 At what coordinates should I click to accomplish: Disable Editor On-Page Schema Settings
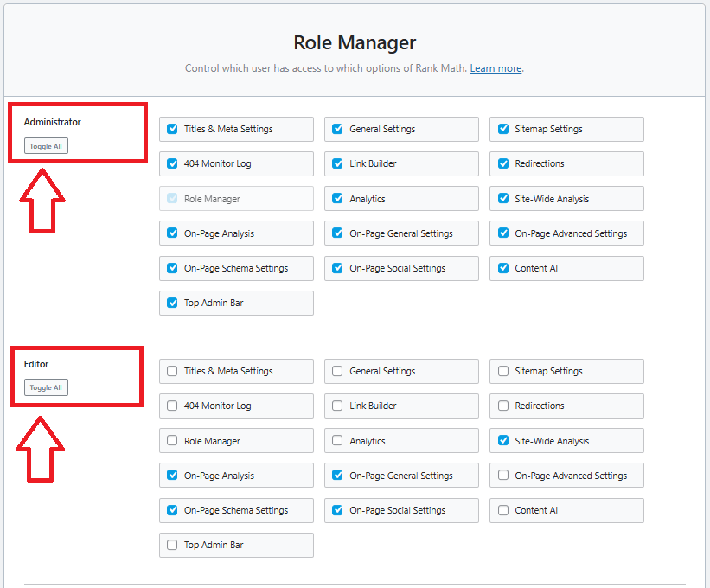[x=172, y=510]
